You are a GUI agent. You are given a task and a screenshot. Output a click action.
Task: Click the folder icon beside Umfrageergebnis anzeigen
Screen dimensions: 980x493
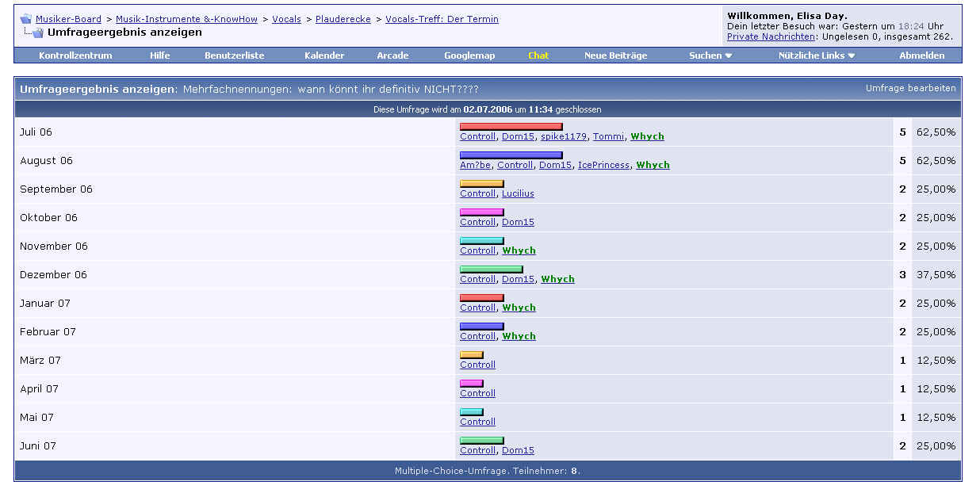point(36,32)
